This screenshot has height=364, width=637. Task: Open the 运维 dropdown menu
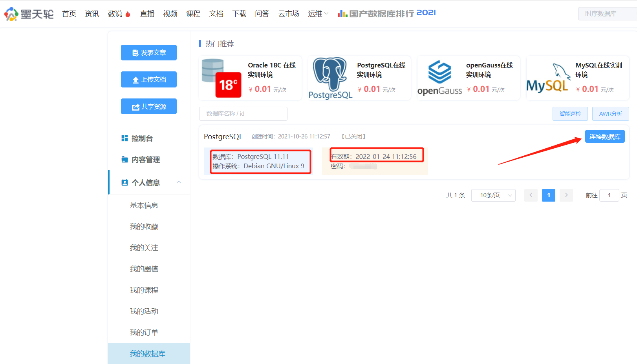pyautogui.click(x=318, y=14)
